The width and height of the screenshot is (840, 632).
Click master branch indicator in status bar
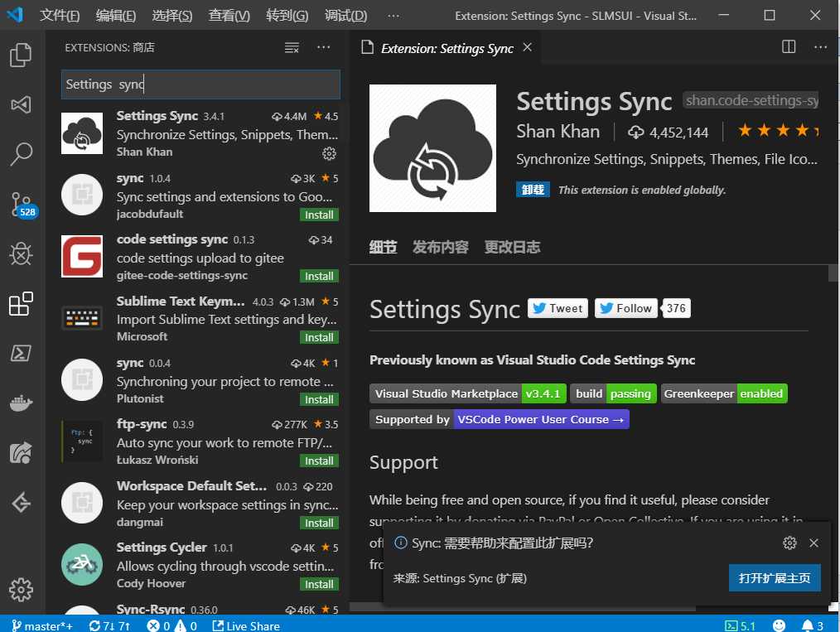click(41, 625)
